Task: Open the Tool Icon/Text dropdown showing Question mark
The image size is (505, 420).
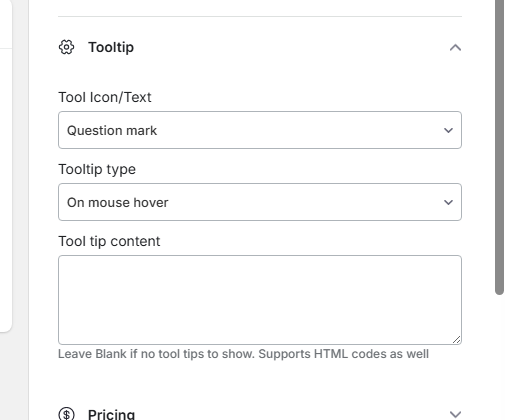Action: click(x=260, y=130)
